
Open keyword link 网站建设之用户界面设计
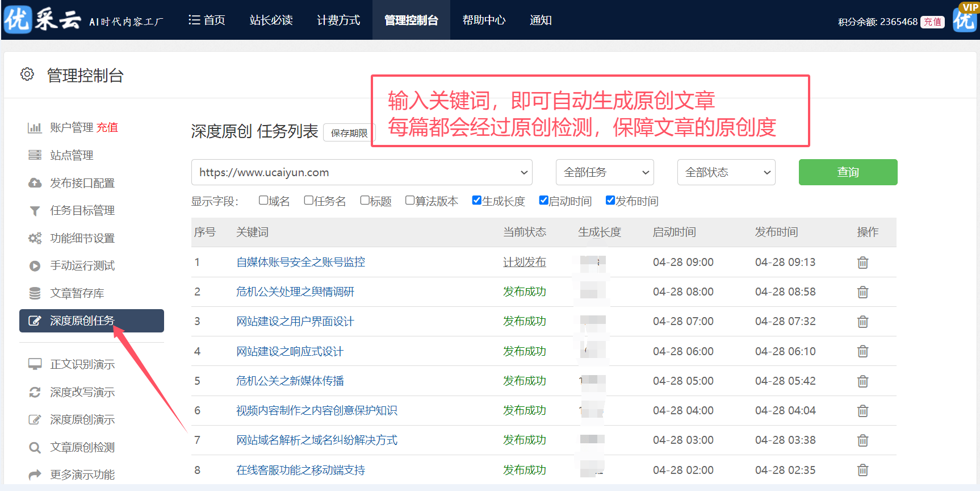tap(295, 321)
